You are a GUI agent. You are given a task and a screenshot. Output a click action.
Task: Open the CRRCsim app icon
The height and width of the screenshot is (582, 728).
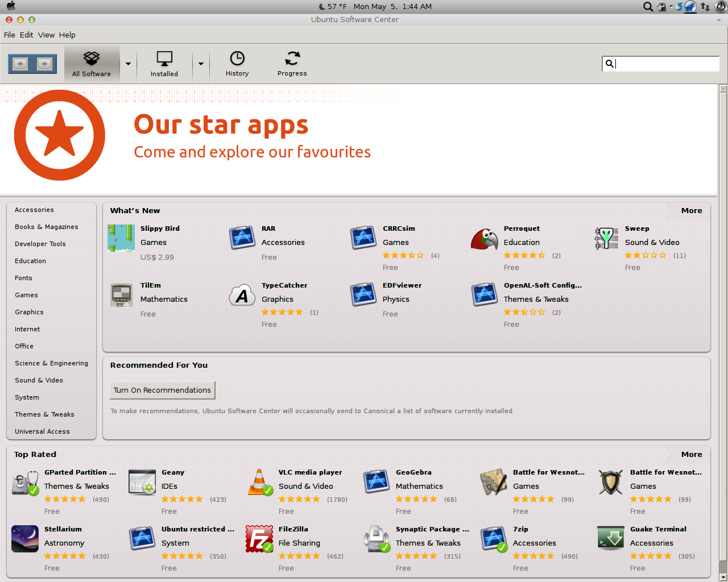(363, 238)
